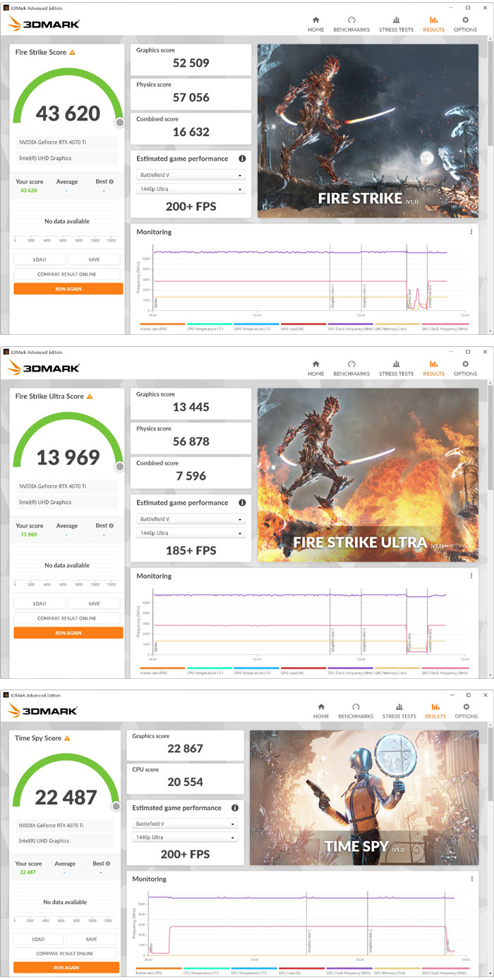
Task: Open OPTIONS gear in the Time Spy window
Action: click(466, 711)
